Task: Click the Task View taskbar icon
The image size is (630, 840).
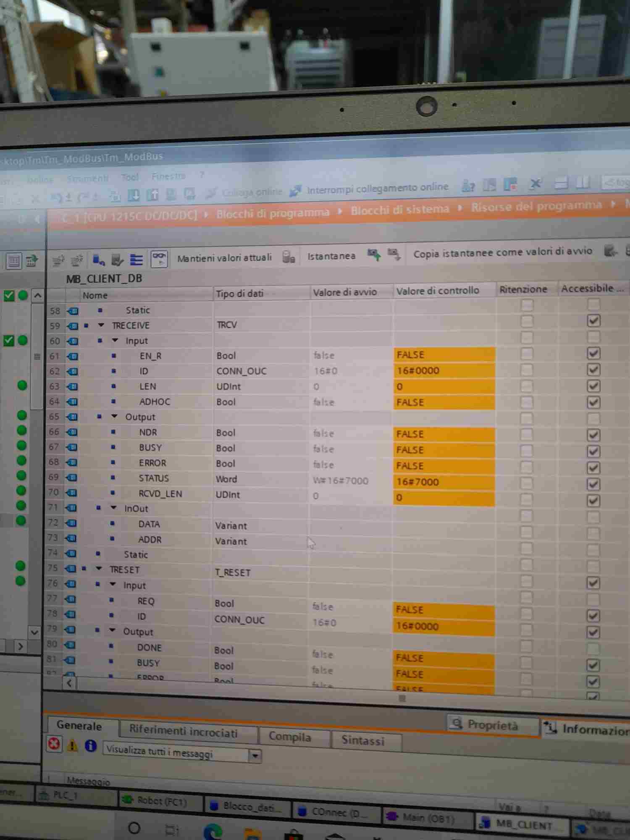Action: [x=172, y=830]
